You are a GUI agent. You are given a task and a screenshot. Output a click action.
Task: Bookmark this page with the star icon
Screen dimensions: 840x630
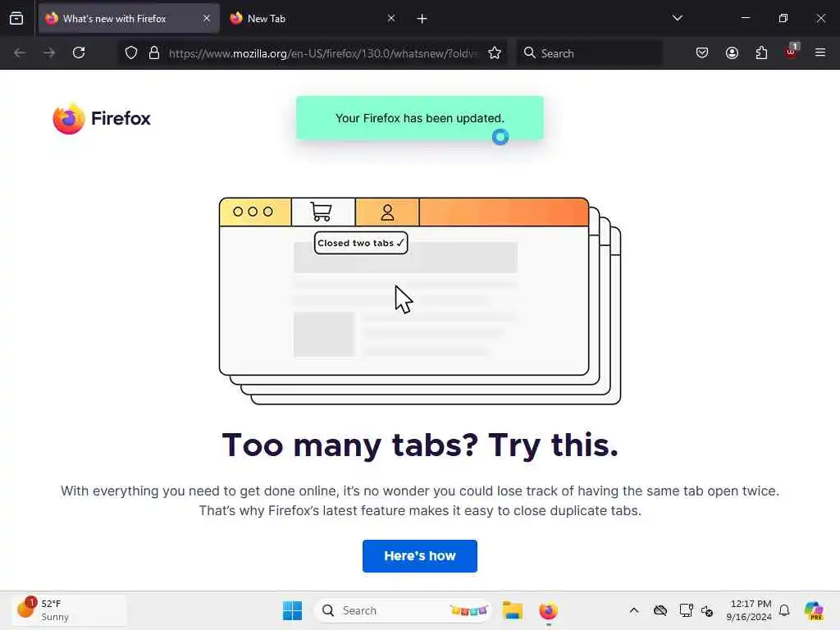pyautogui.click(x=495, y=52)
